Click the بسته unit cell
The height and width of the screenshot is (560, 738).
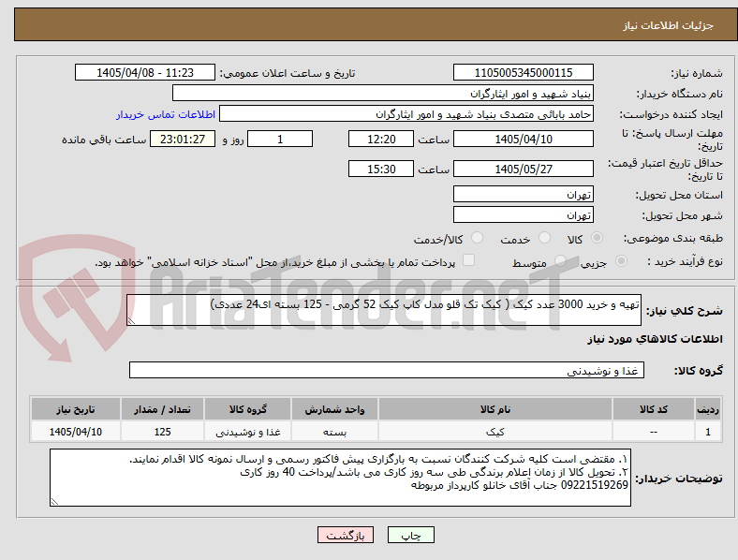tap(334, 432)
